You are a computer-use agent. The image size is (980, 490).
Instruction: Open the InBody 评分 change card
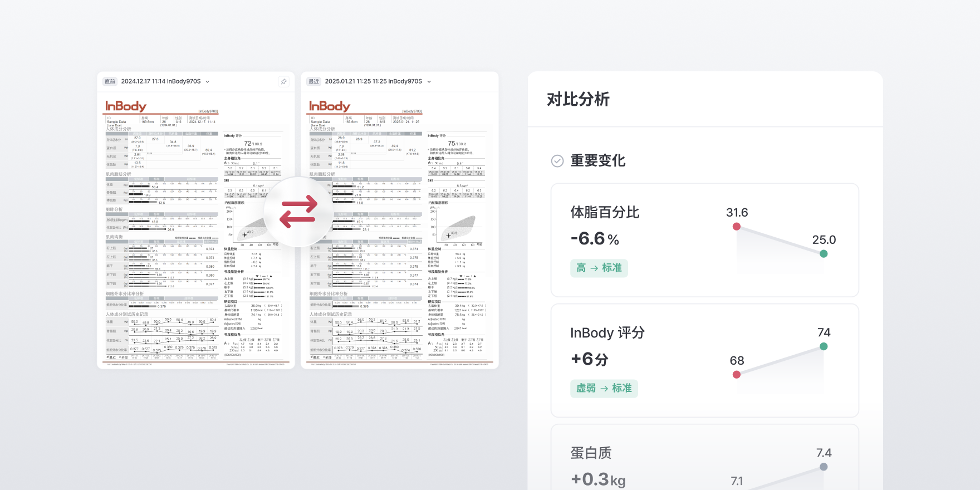(704, 360)
